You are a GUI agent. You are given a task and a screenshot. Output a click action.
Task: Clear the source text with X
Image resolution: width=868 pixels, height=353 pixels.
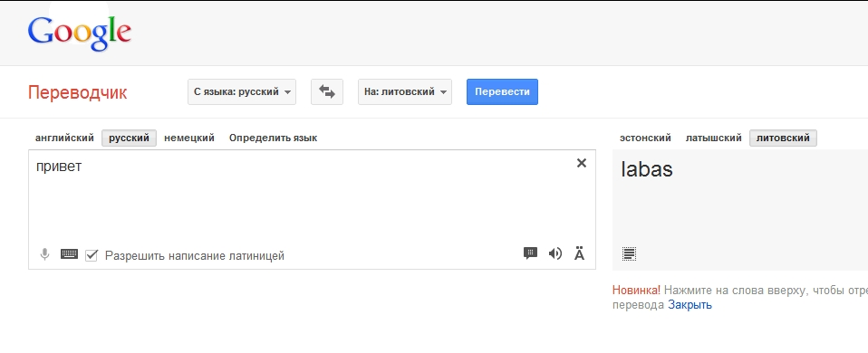582,163
